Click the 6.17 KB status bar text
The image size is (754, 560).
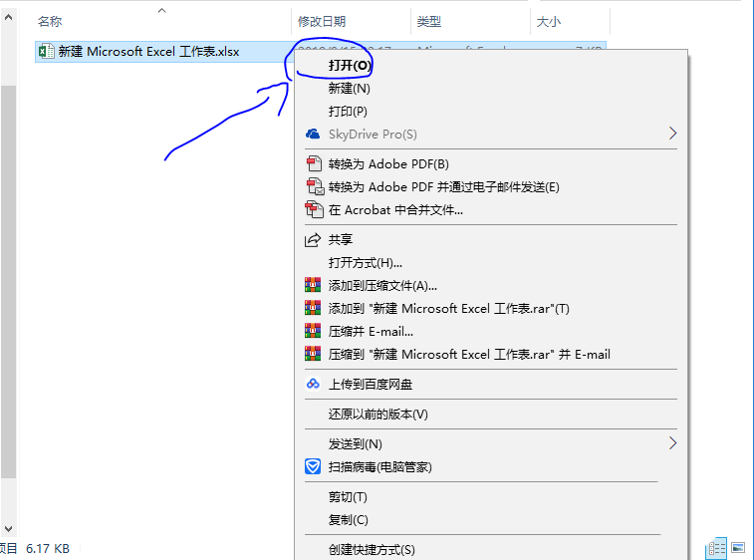pos(48,548)
